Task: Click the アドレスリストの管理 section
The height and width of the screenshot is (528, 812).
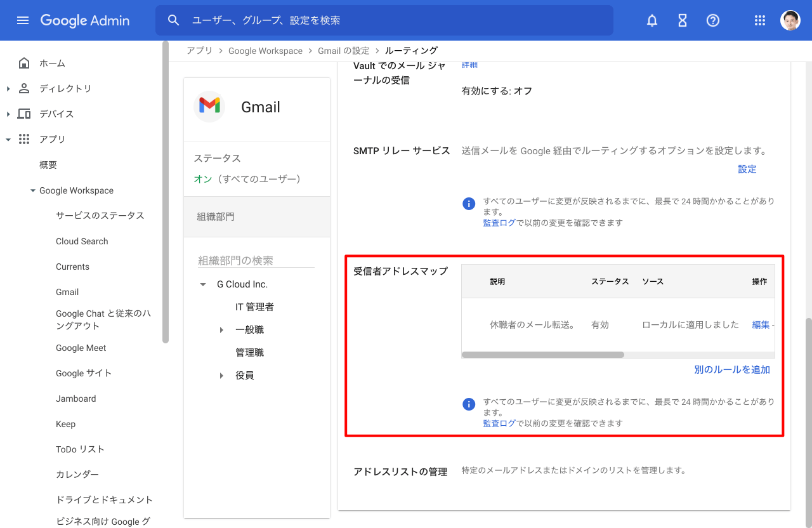Action: (400, 472)
